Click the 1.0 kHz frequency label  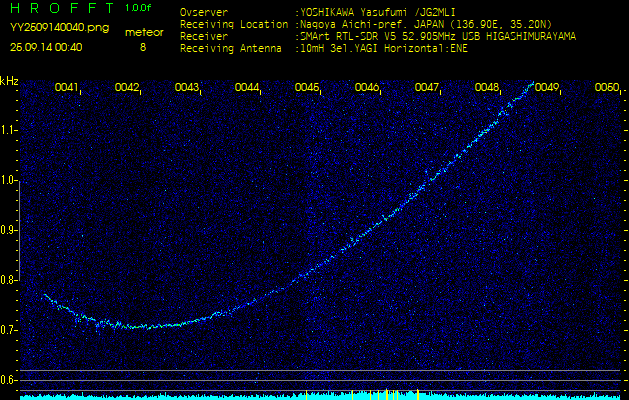tap(10, 180)
